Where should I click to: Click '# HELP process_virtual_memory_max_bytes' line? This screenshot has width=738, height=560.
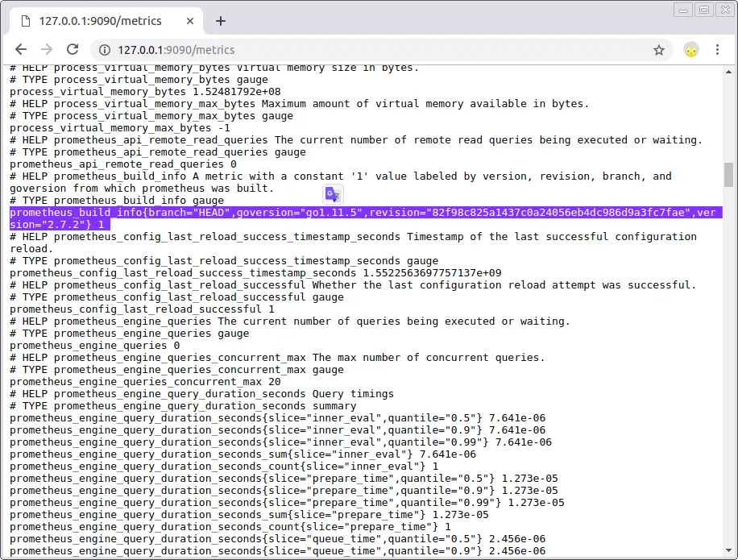tap(300, 103)
